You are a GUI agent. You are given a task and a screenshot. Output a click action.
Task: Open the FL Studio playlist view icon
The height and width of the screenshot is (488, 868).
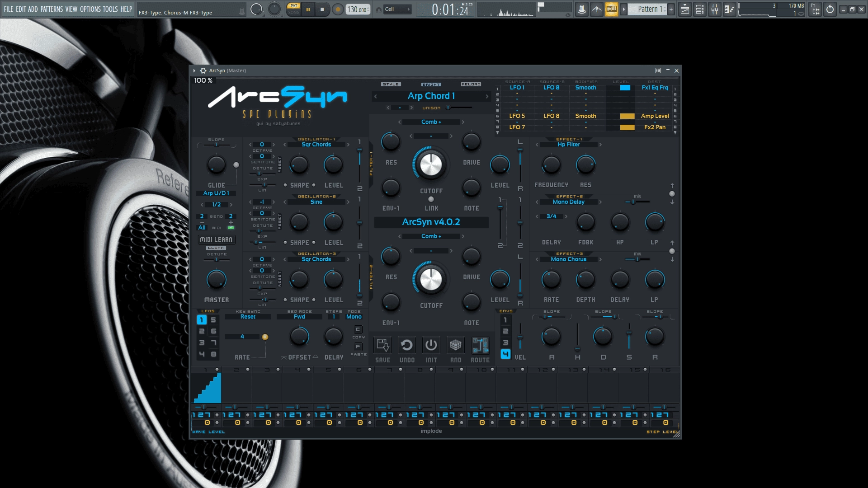click(685, 9)
